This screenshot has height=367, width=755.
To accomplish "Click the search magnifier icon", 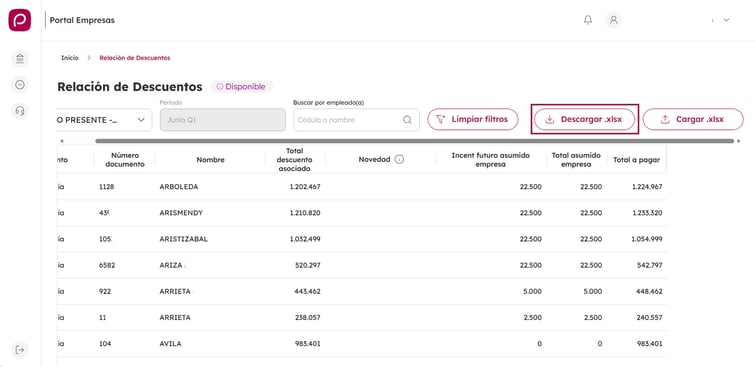I will click(407, 120).
